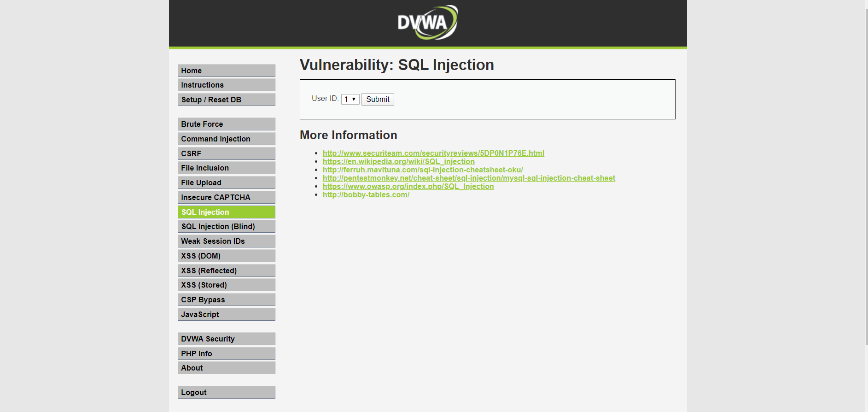
Task: Open the ferruh.mavituna.com cheatsheet link
Action: 423,170
